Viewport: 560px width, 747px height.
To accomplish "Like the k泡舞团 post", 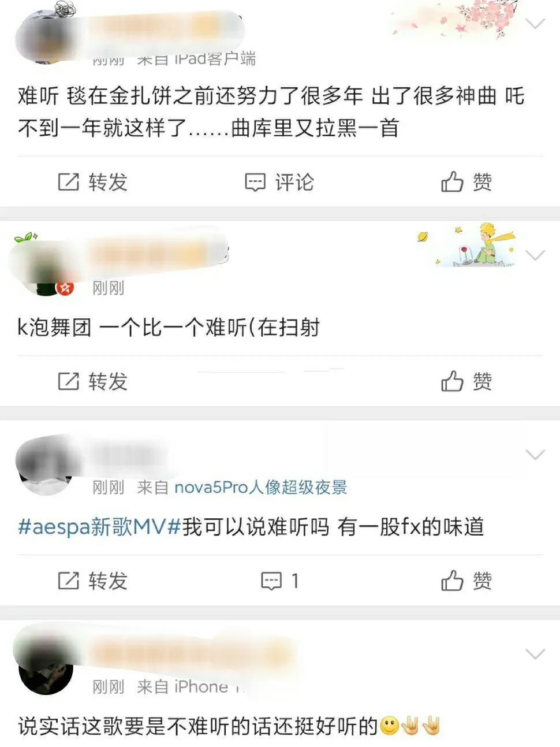I will point(466,381).
